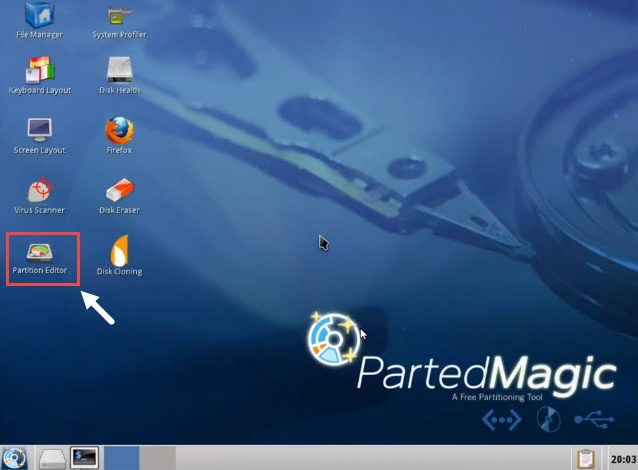Screen dimensions: 638x470
Task: Click the 20:03 clock in taskbar
Action: [x=623, y=459]
